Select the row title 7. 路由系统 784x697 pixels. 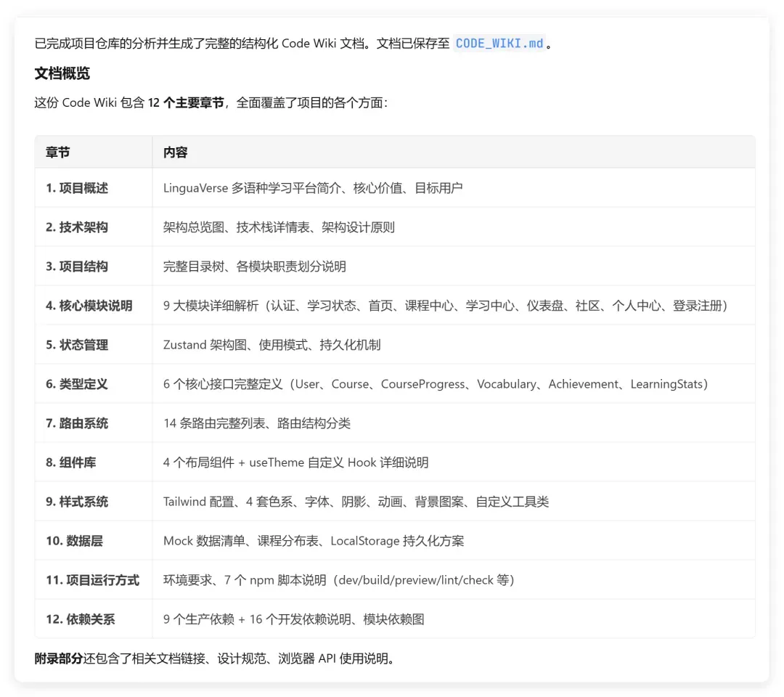coord(77,423)
